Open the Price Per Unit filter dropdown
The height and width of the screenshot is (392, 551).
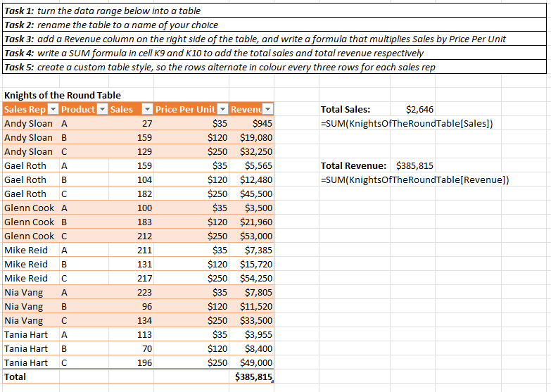click(223, 109)
